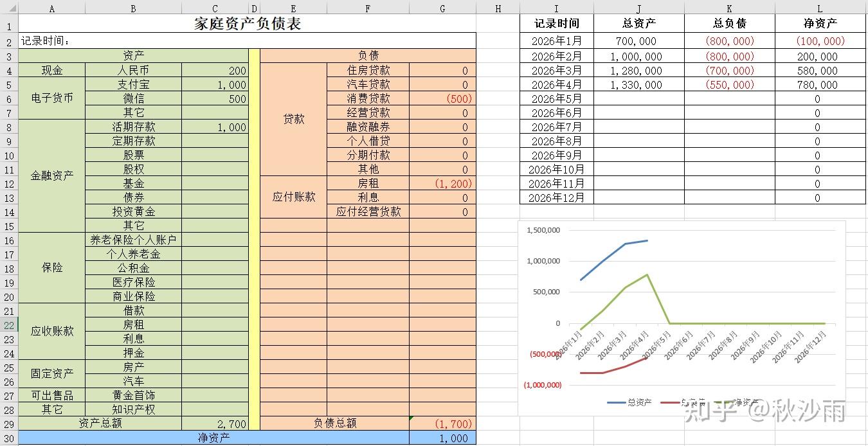Click the 记录时间 input cell below the title
Screen dimensions: 868x446
pyautogui.click(x=248, y=40)
